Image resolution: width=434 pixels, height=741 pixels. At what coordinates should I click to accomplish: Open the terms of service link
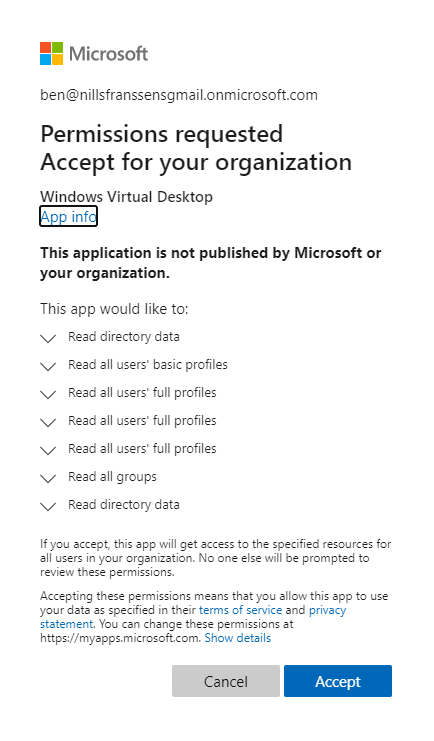pyautogui.click(x=240, y=610)
